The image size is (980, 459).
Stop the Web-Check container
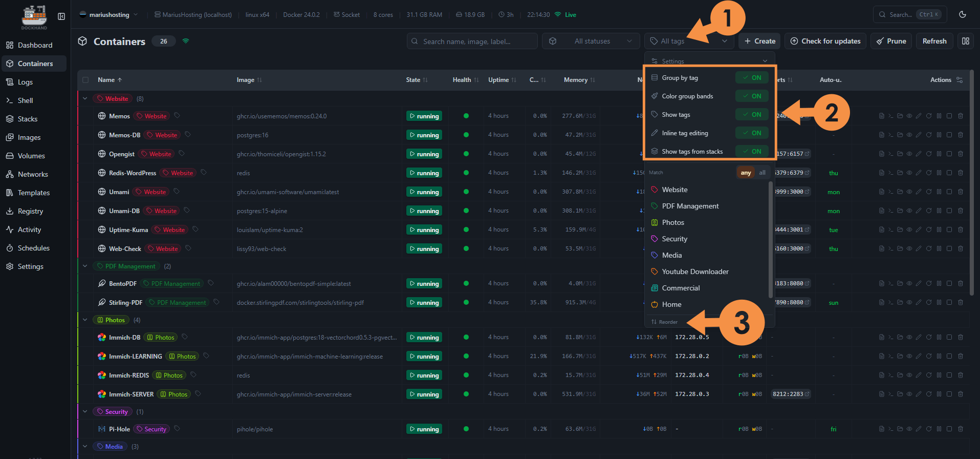949,249
